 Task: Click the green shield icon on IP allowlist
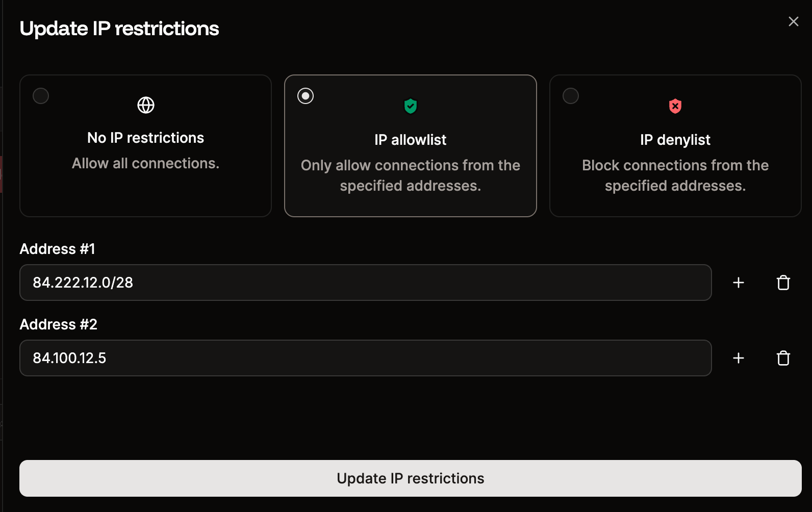click(410, 106)
